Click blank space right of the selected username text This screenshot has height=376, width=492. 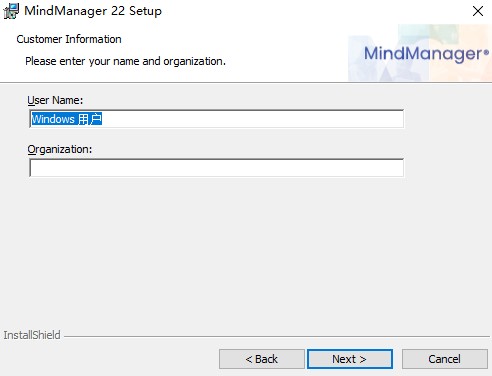tap(252, 119)
